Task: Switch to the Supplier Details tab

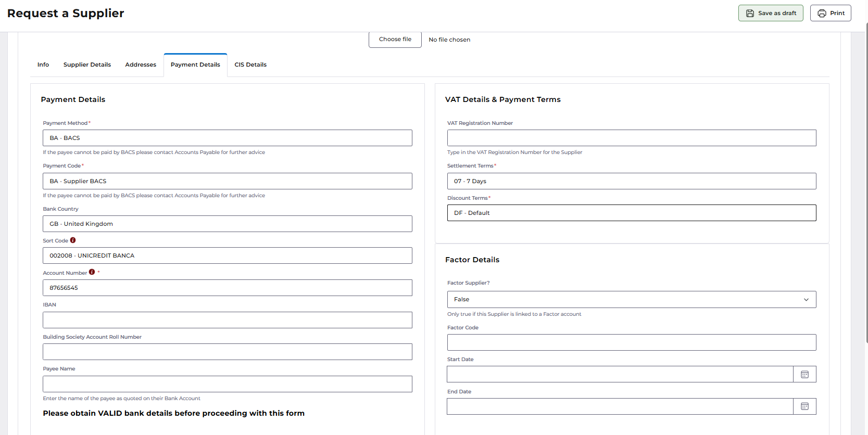Action: (87, 65)
